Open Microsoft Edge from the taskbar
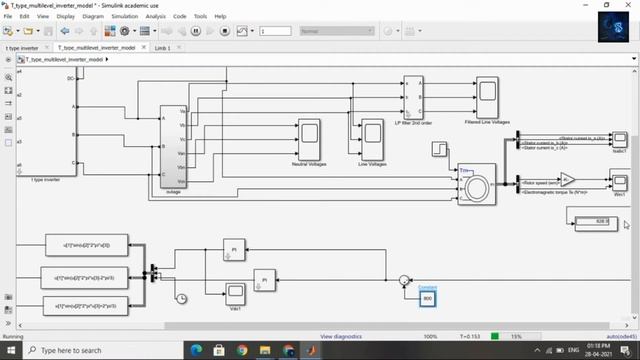The image size is (640, 360). (196, 350)
